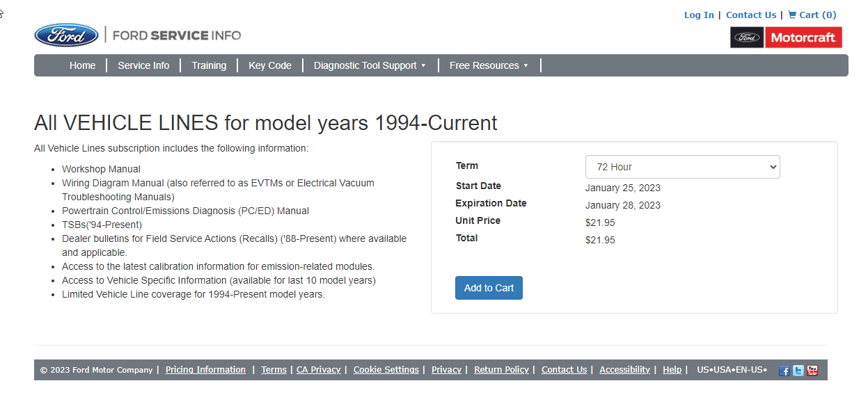Viewport: 868px width, 413px height.
Task: Click the Workshop Manual list item
Action: (x=101, y=169)
